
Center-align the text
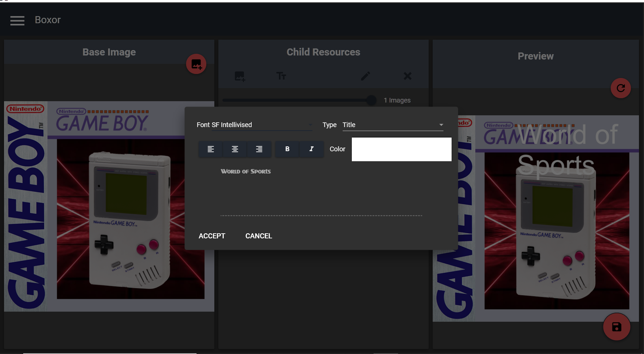[235, 149]
